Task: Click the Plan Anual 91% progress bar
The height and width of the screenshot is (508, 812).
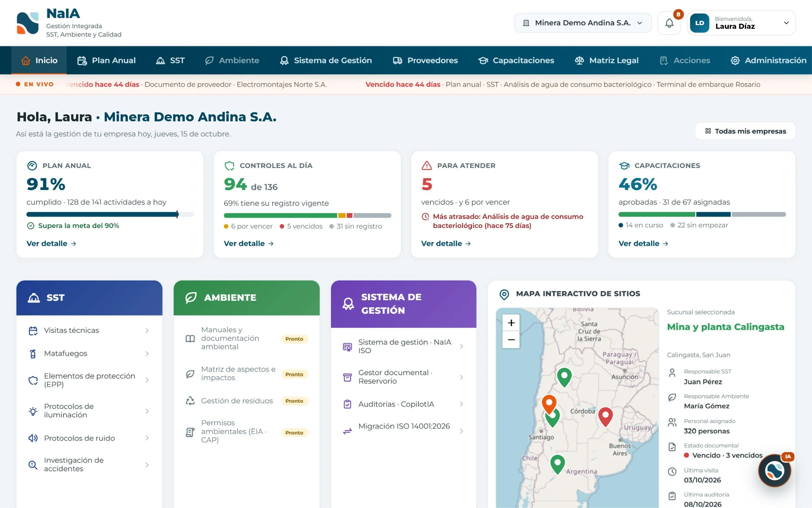Action: click(110, 214)
